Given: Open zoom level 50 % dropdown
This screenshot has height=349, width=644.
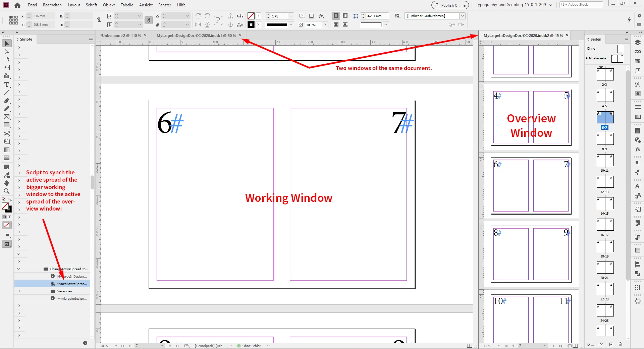Looking at the screenshot, I should [x=116, y=346].
